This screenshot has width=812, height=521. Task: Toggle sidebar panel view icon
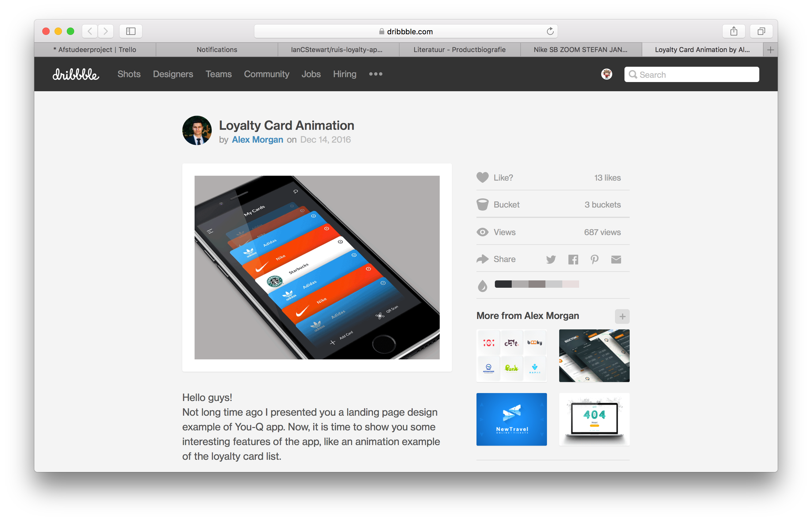(130, 31)
